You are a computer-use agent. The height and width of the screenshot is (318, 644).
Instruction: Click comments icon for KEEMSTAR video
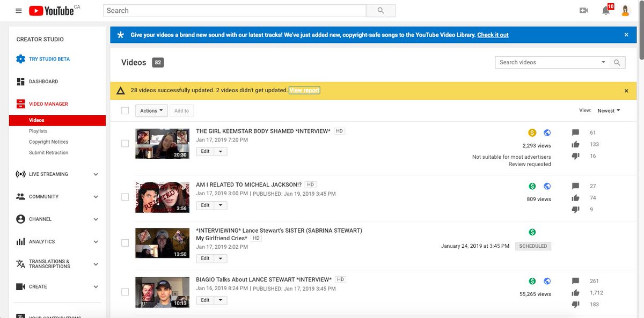click(575, 133)
